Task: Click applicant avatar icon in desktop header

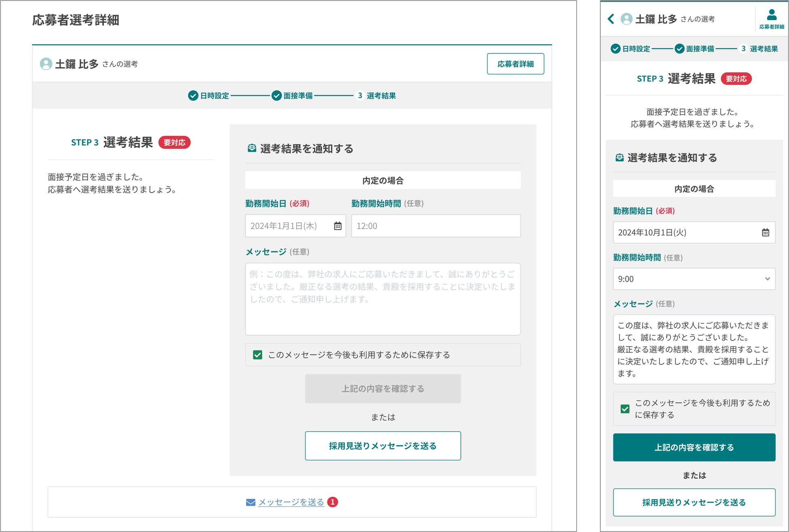Action: (x=46, y=64)
